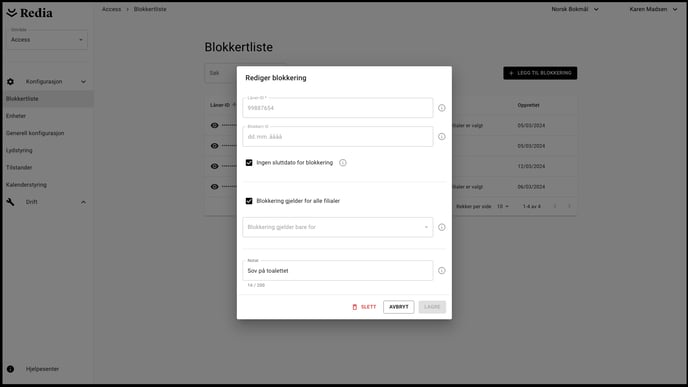Toggle eye icon in second table row
The image size is (688, 387).
pyautogui.click(x=215, y=146)
